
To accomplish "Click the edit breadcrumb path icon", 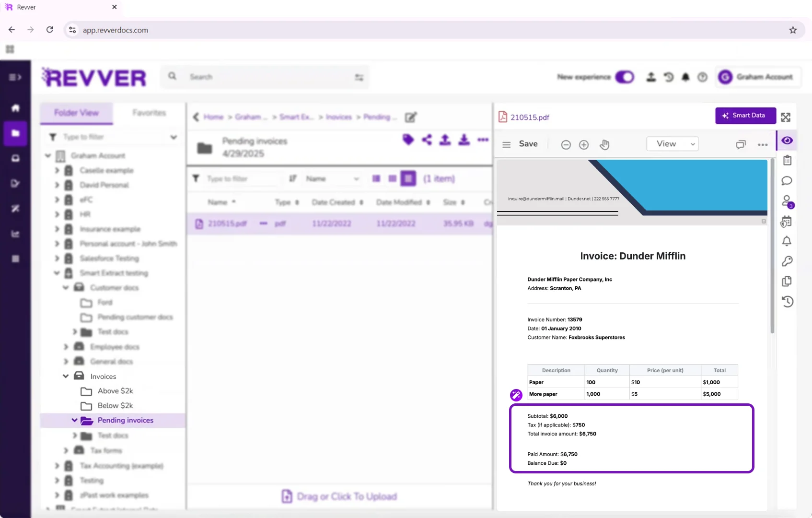I will (x=411, y=117).
